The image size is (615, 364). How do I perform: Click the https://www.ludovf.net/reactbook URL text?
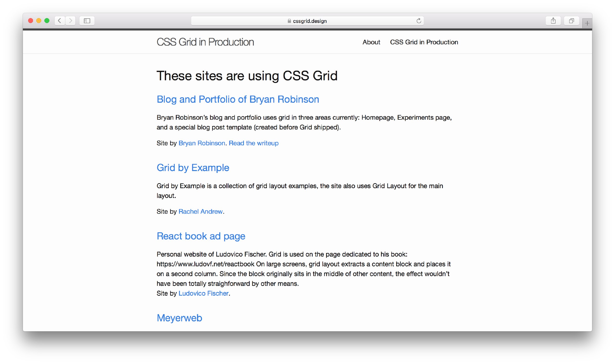205,264
